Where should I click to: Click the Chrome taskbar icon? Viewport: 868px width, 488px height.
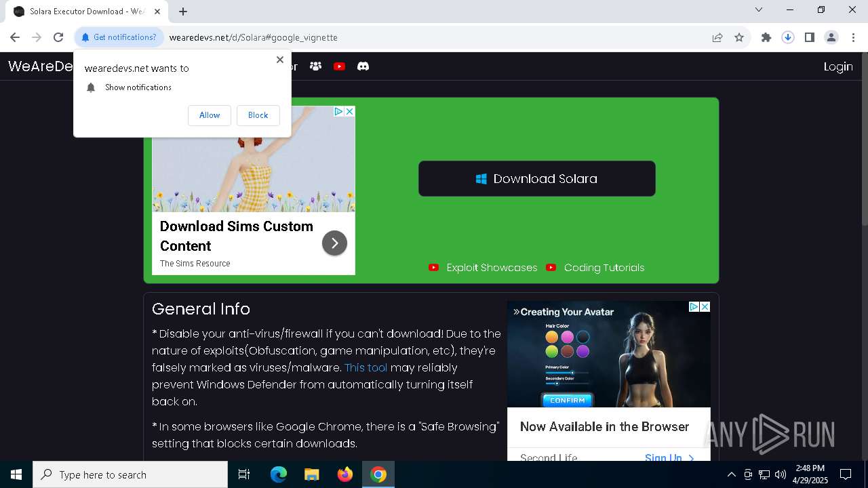tap(378, 474)
